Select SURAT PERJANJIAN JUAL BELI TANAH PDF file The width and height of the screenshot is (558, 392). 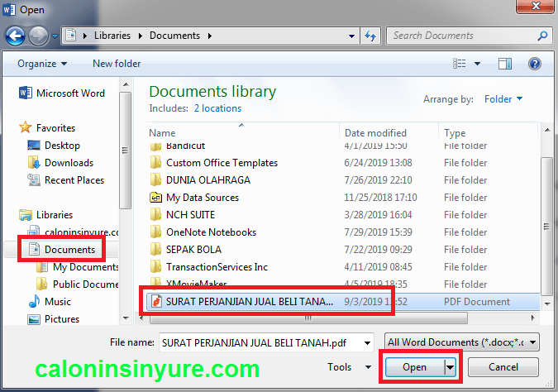tap(342, 302)
